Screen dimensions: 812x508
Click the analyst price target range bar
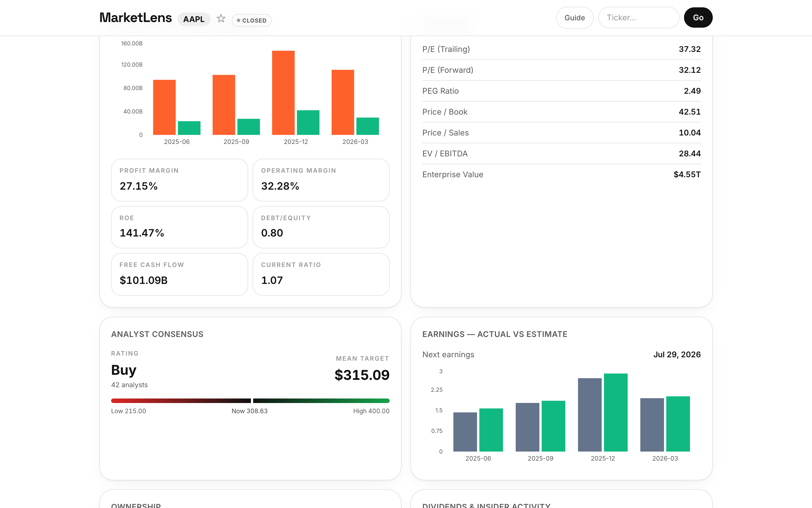250,400
